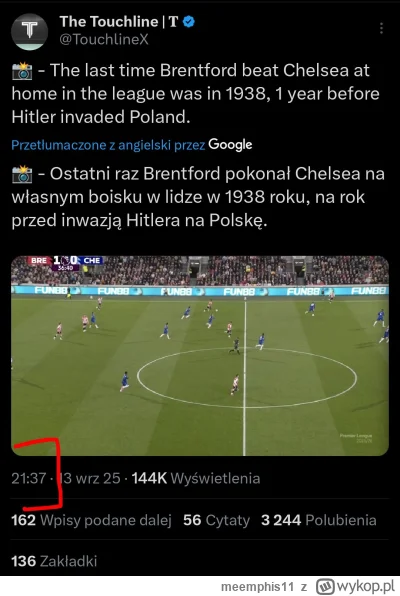Click the blue verified badge
This screenshot has width=400, height=596.
189,22
